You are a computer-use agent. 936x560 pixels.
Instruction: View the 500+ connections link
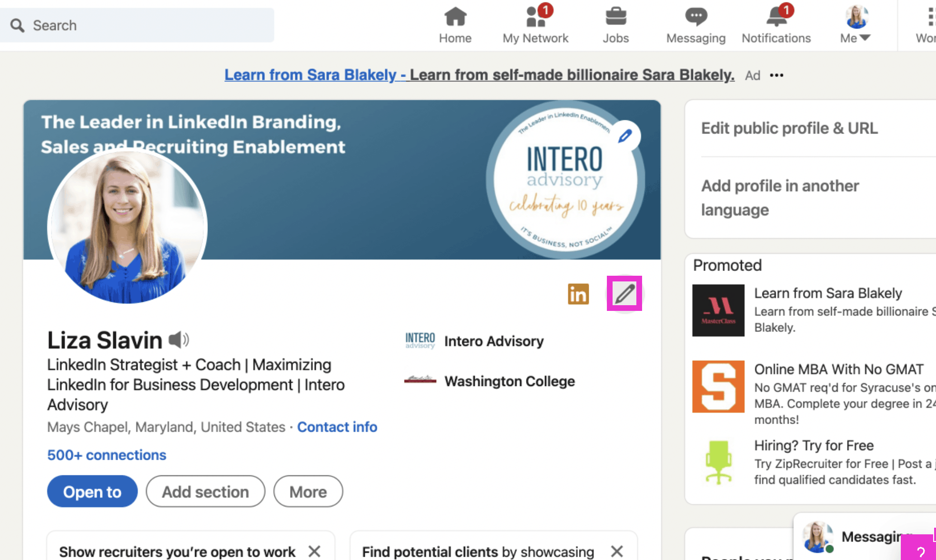pyautogui.click(x=107, y=455)
